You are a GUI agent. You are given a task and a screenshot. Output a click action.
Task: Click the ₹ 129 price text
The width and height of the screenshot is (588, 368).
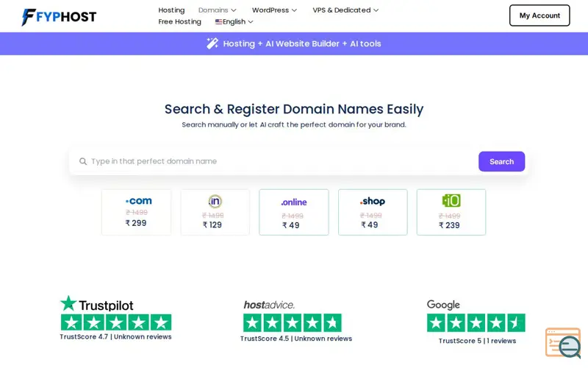[212, 225]
